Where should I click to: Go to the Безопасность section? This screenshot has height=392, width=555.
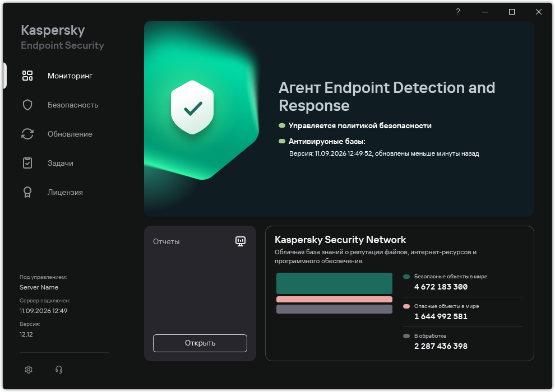(73, 105)
